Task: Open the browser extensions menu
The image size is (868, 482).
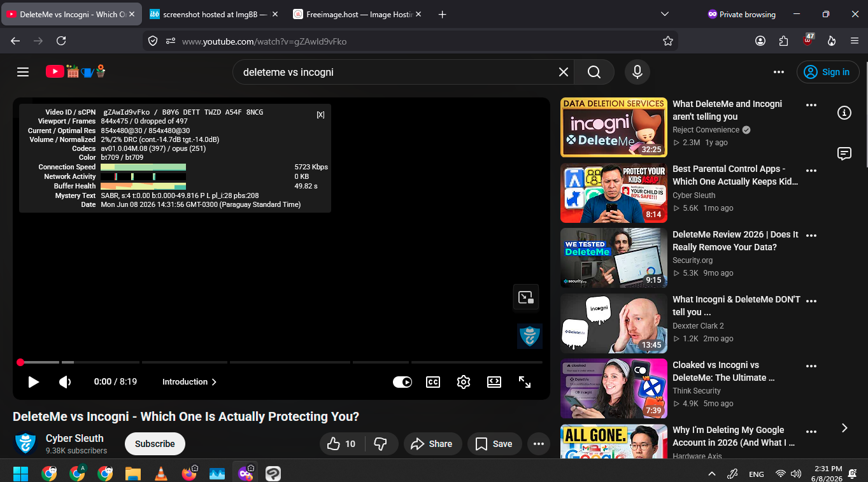Action: click(x=783, y=41)
